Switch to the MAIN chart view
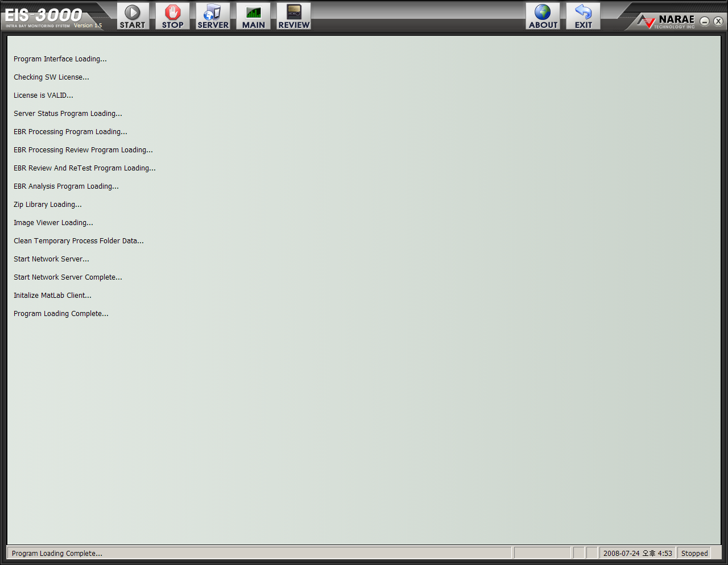 [253, 16]
